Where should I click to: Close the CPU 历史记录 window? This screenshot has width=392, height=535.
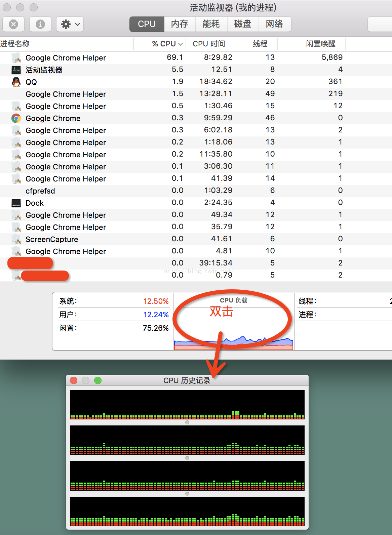coord(74,380)
